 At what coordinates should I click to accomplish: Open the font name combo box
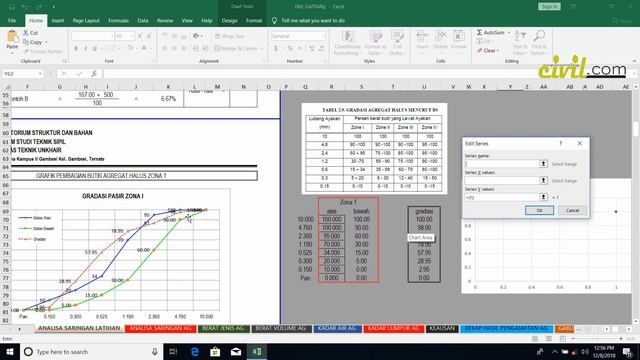pyautogui.click(x=92, y=36)
